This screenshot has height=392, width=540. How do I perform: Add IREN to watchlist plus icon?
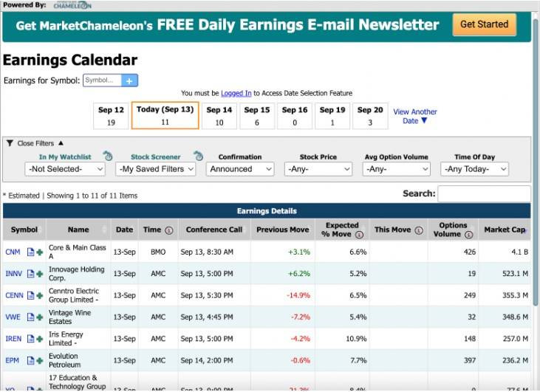pos(40,339)
